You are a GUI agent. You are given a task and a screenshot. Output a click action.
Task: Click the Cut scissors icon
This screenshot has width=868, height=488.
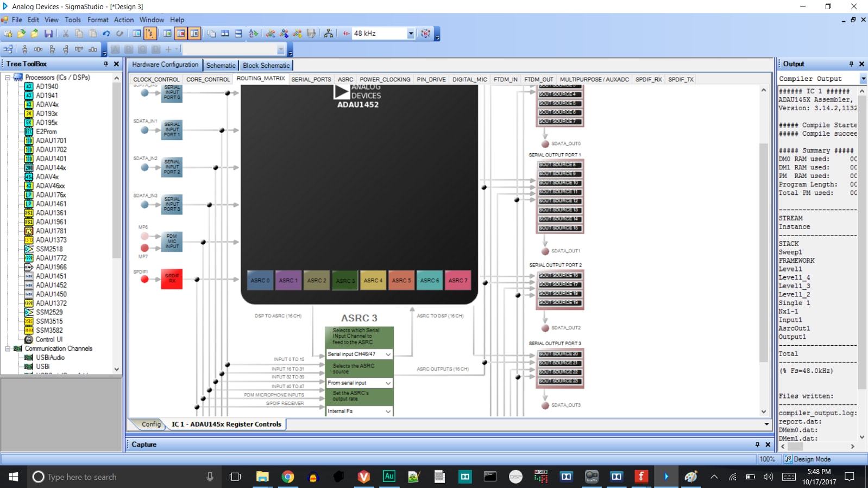tap(66, 34)
